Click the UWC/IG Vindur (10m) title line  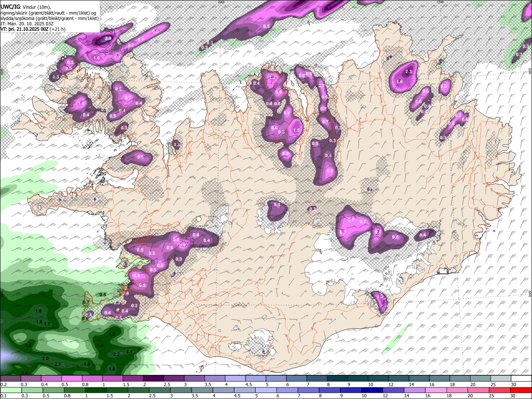tap(26, 6)
